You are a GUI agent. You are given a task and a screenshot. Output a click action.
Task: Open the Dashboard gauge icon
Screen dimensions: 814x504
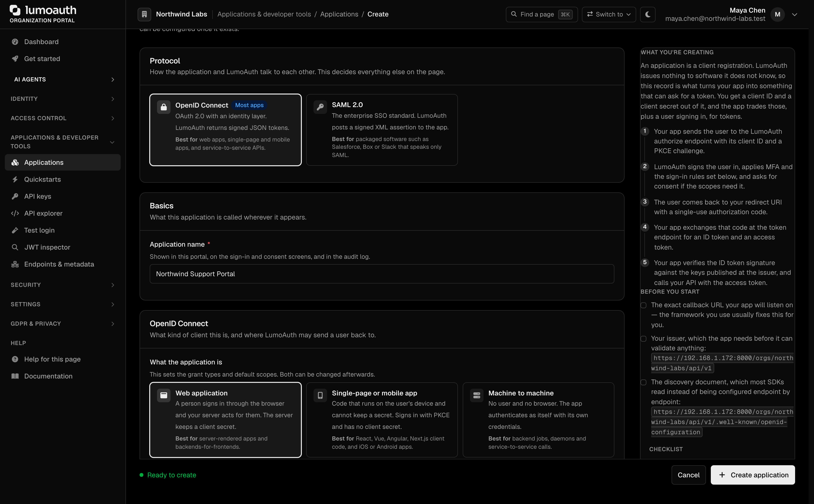[15, 42]
